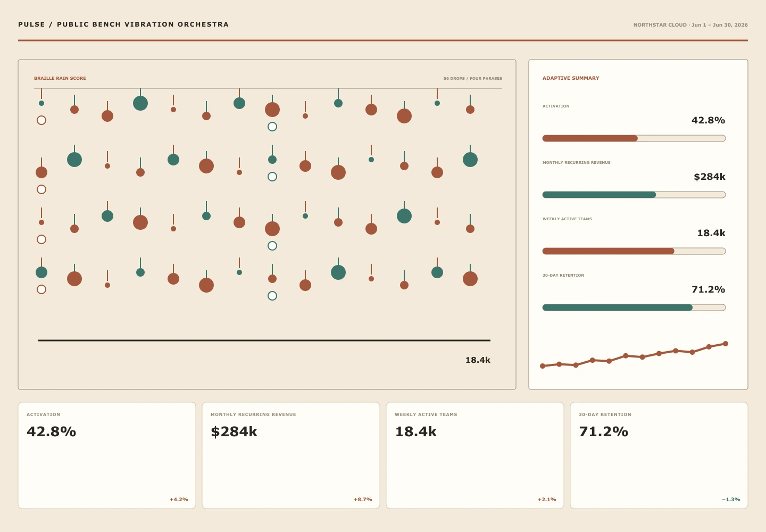Click the Monthly Recurring Revenue progress bar
Image resolution: width=766 pixels, height=532 pixels.
point(634,195)
